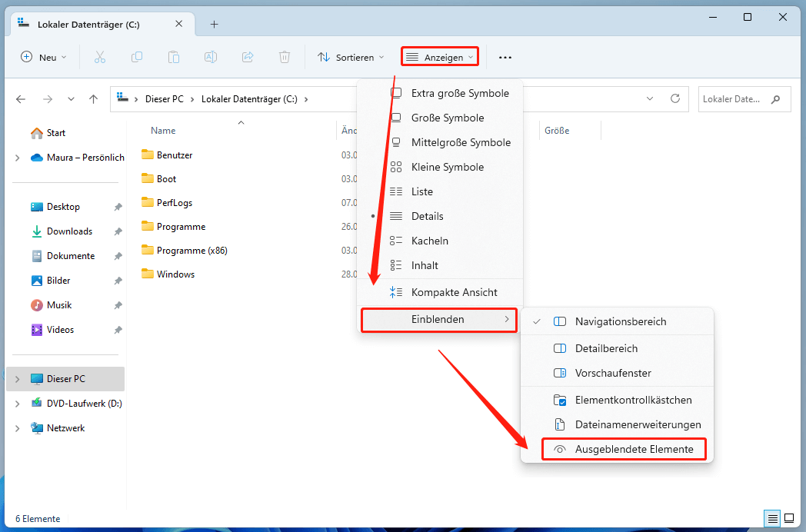Uncheck the Navigationsbereich option

pyautogui.click(x=620, y=321)
